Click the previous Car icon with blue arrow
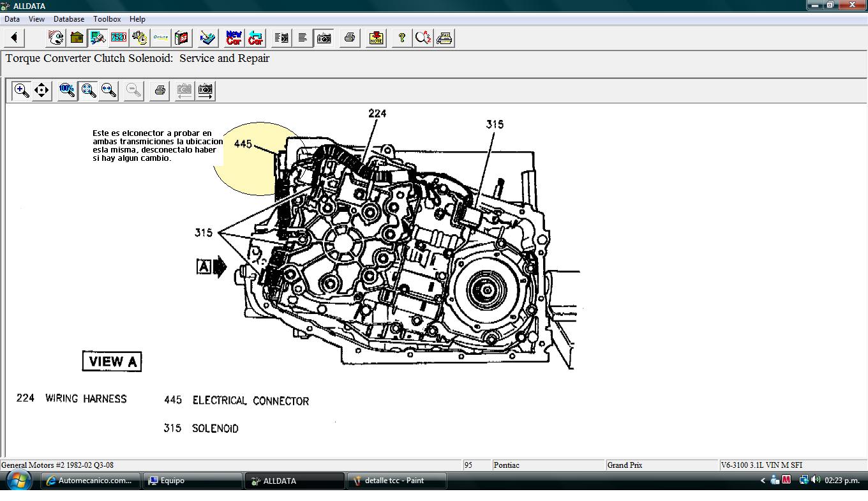This screenshot has width=868, height=501. (255, 38)
